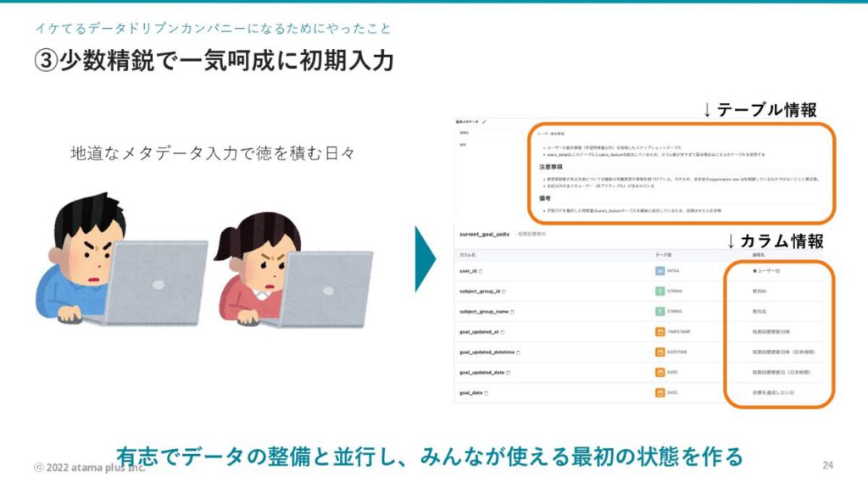Click the DATETIME type icon for goal_updated_datetime
The image size is (868, 488).
point(659,352)
